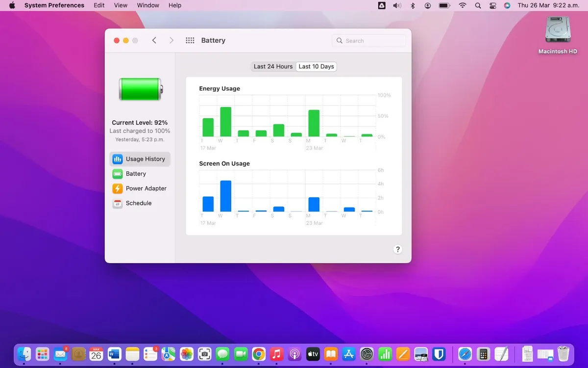Open the View menu
The height and width of the screenshot is (368, 588).
pyautogui.click(x=121, y=5)
